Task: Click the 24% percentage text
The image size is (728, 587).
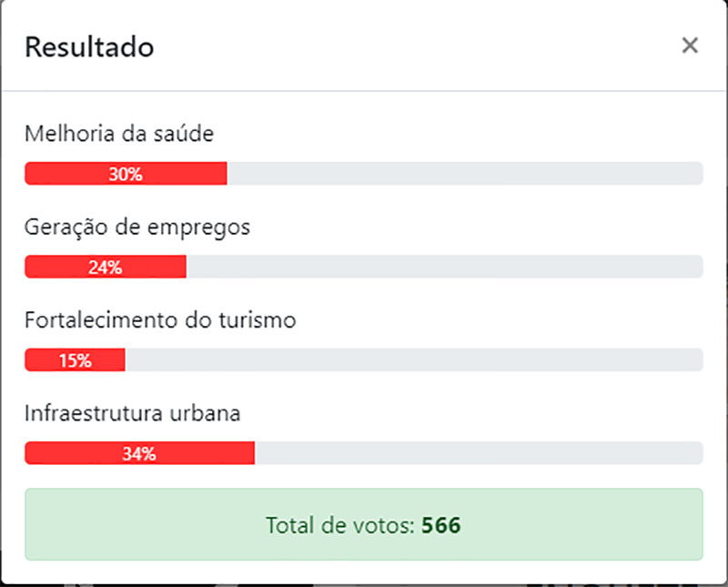Action: click(106, 268)
